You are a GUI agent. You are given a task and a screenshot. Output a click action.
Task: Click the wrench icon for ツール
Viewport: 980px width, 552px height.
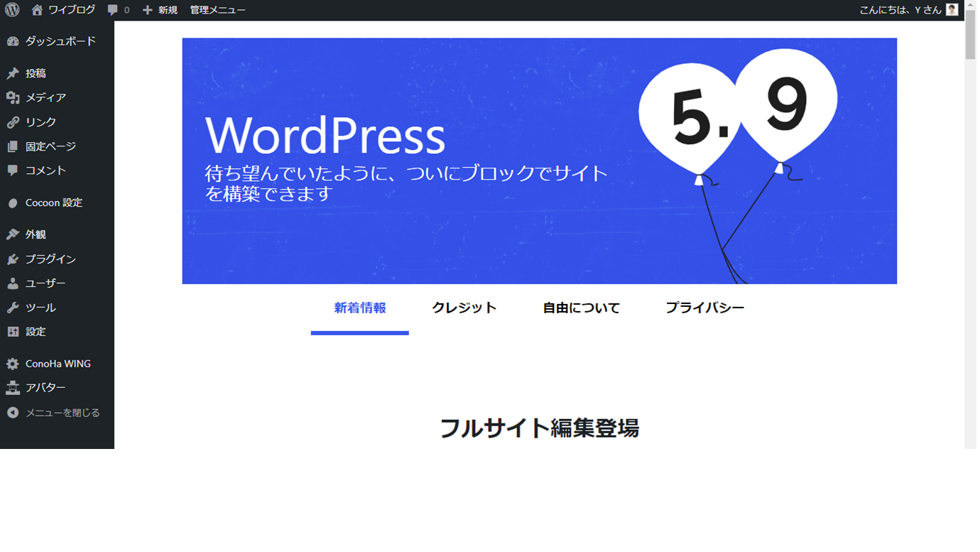coord(13,308)
